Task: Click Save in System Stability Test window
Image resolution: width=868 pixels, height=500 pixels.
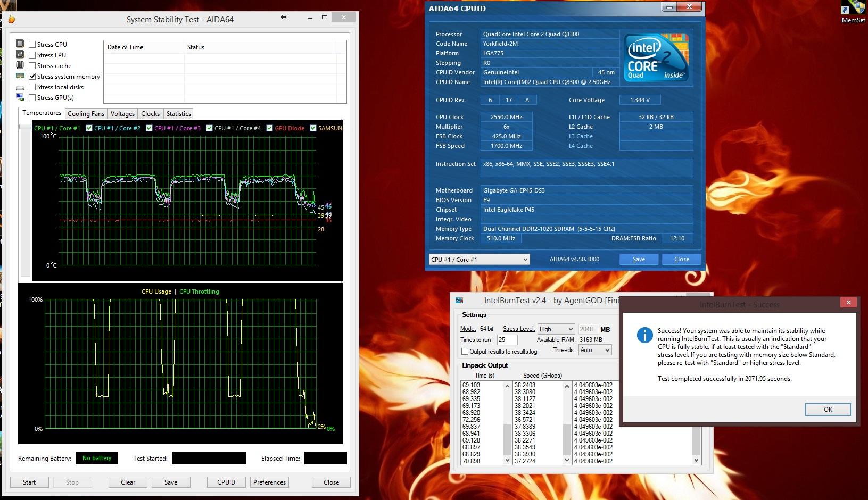Action: coord(171,482)
